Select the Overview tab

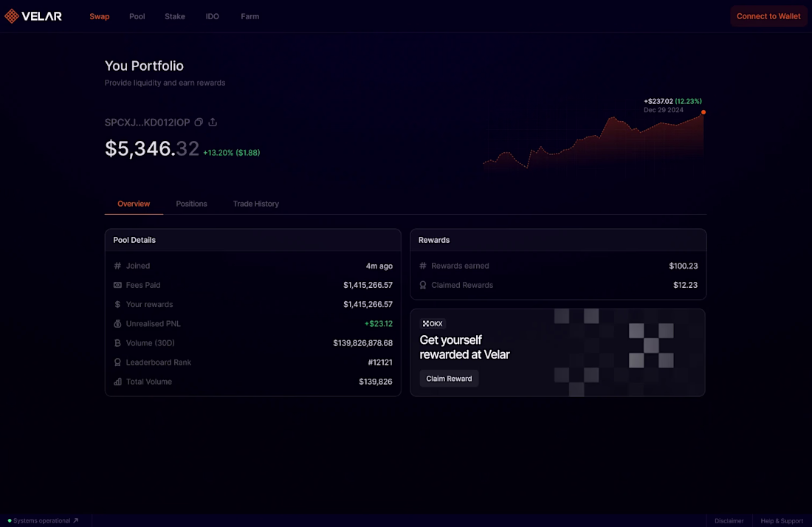point(134,204)
